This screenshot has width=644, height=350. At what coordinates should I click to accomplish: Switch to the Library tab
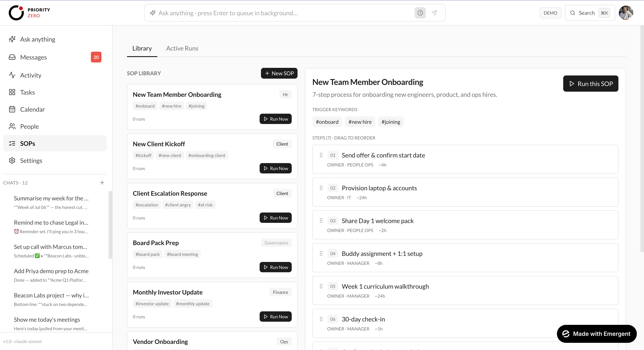click(142, 48)
